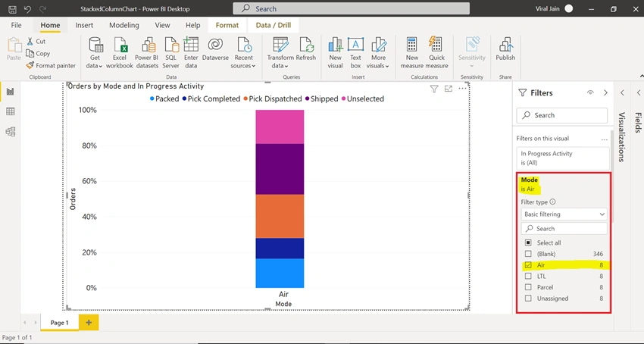Click the Save icon in title bar
644x344 pixels.
click(12, 9)
